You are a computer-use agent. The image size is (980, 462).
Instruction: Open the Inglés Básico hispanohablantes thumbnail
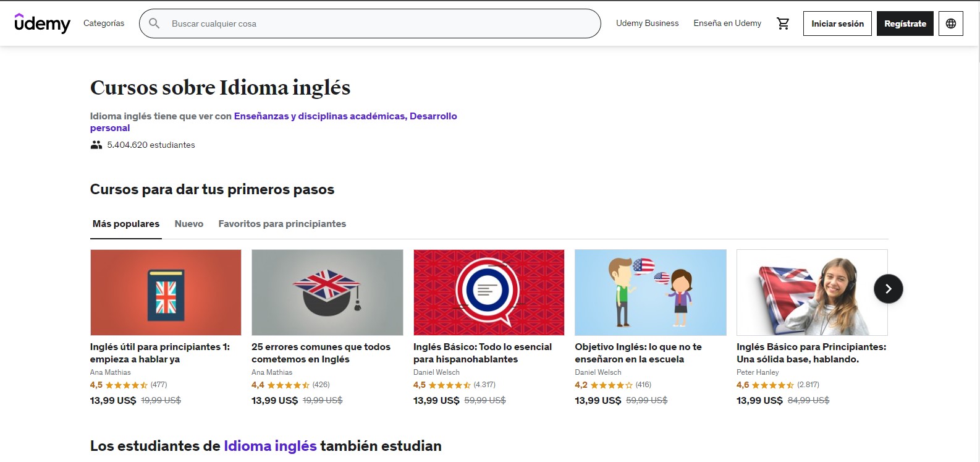[489, 293]
